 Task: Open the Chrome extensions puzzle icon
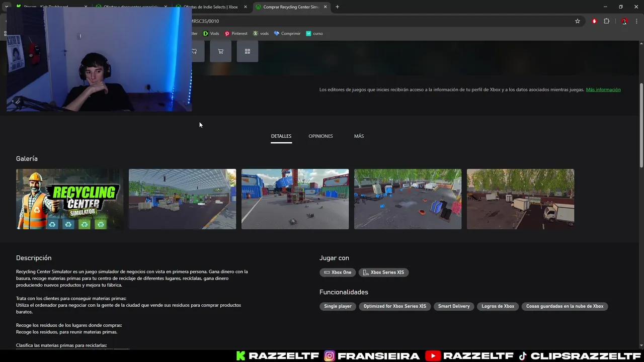point(606,21)
